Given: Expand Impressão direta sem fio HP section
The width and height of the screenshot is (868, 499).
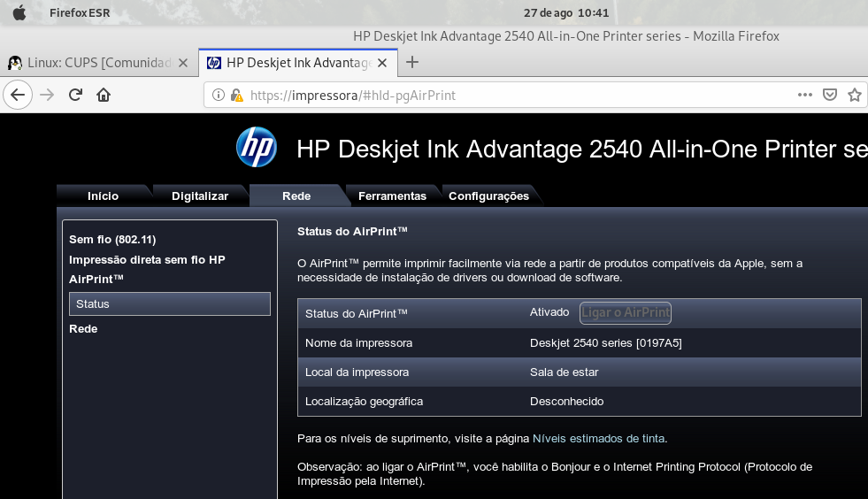Looking at the screenshot, I should click(147, 260).
